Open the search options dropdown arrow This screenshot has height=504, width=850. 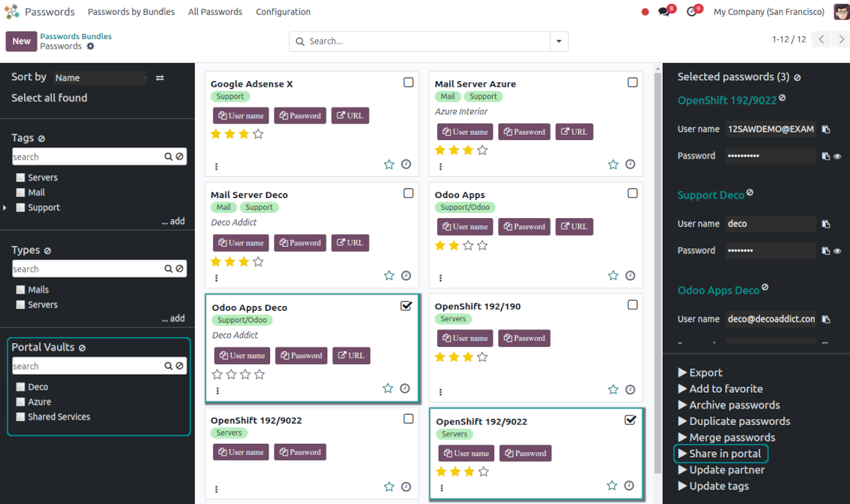(559, 41)
